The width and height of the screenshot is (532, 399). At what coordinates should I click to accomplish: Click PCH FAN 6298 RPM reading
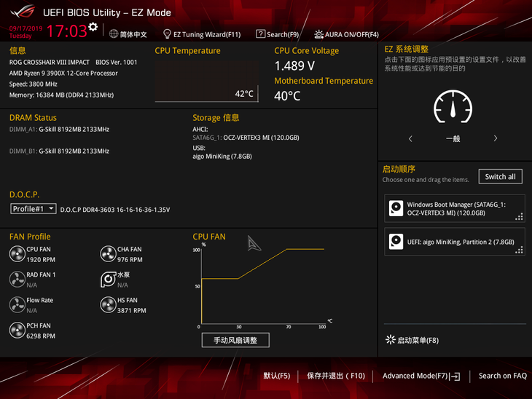coord(41,336)
